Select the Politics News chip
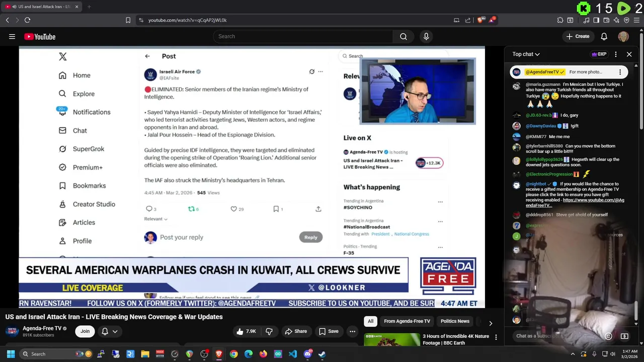The width and height of the screenshot is (644, 362). (455, 321)
